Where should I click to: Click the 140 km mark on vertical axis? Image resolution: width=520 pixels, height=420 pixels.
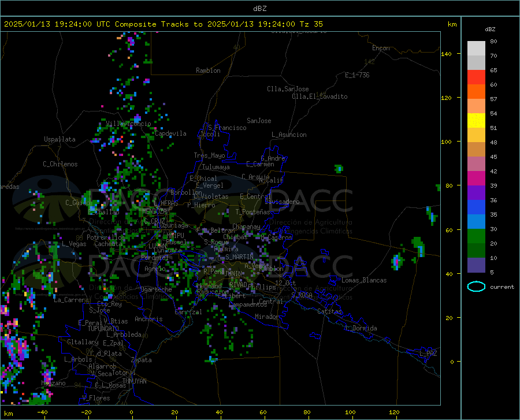(447, 54)
